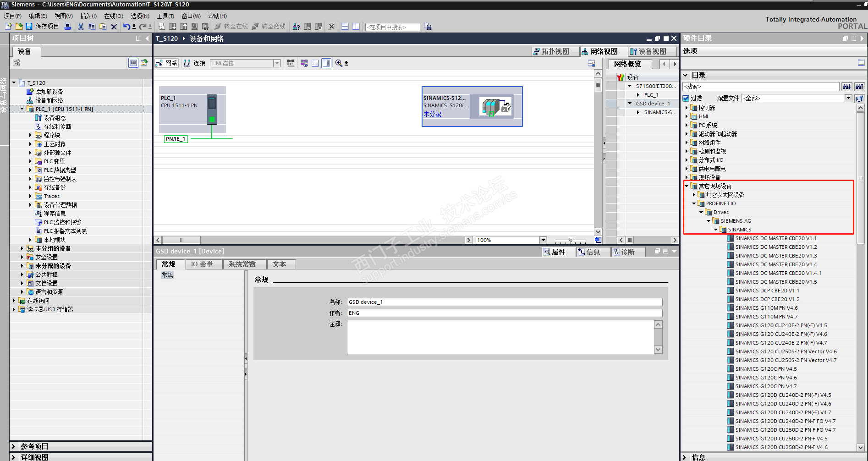Click the zoom slider handle in network view
868x461 pixels.
coord(571,240)
